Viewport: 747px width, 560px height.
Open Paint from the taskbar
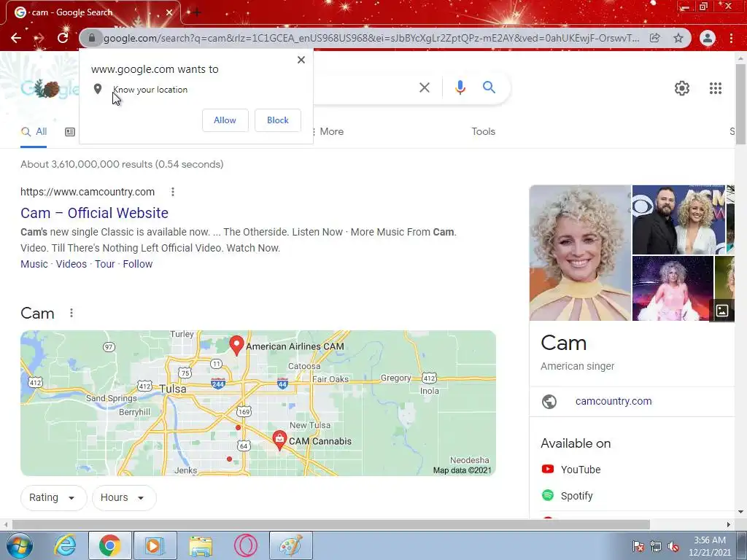click(x=291, y=545)
